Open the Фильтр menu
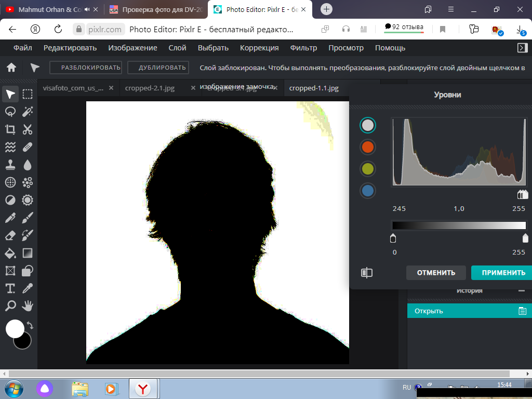 coord(303,48)
